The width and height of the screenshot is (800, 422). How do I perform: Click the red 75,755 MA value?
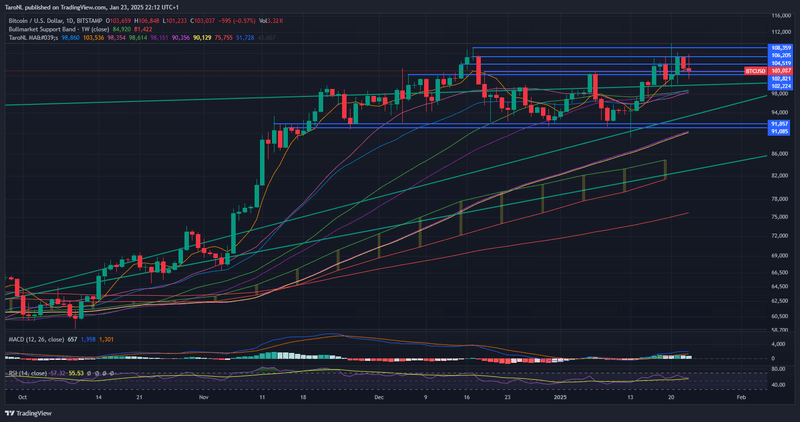223,38
